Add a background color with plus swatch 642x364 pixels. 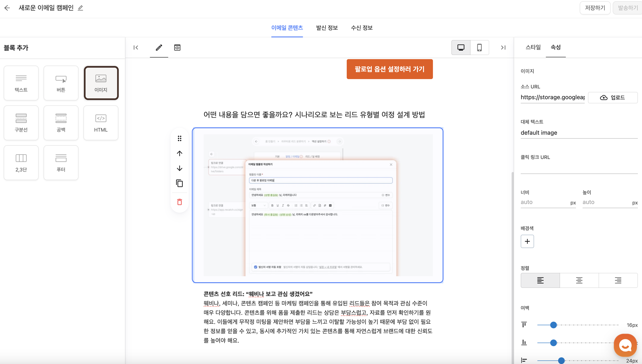point(527,241)
